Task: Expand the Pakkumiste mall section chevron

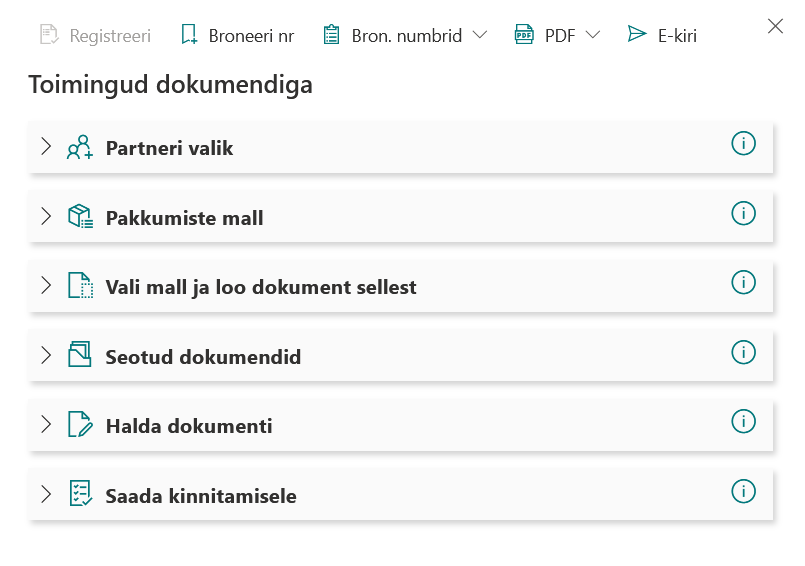Action: coord(45,216)
